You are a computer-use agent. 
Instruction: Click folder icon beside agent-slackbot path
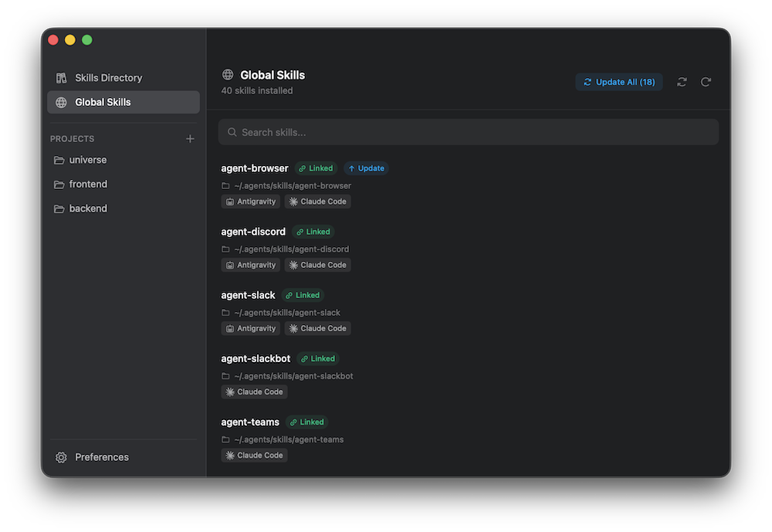[225, 376]
